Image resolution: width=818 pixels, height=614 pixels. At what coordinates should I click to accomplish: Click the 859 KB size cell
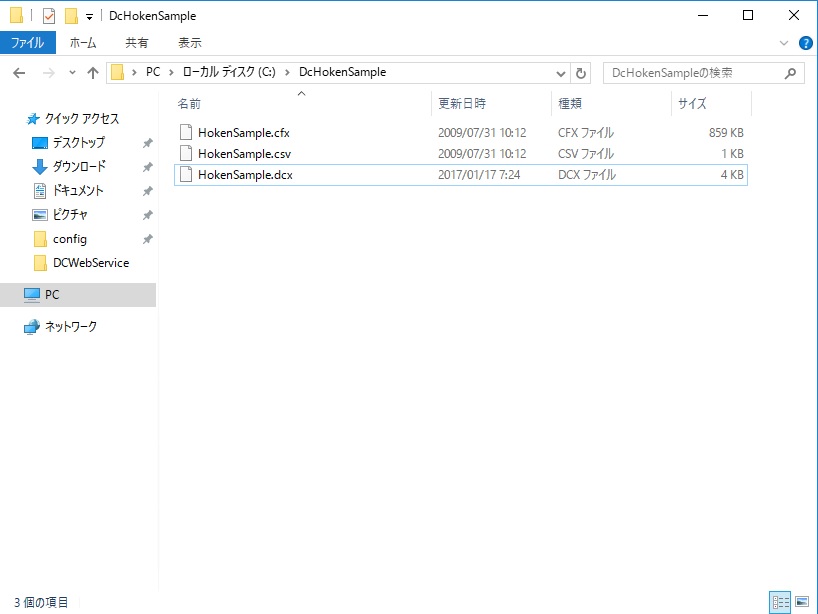tap(726, 133)
